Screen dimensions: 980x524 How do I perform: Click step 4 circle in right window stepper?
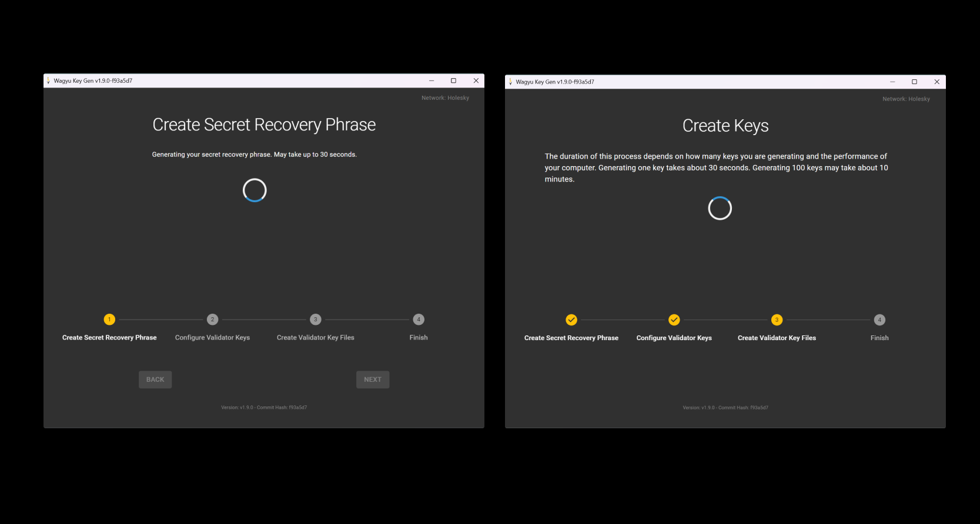[x=879, y=320]
